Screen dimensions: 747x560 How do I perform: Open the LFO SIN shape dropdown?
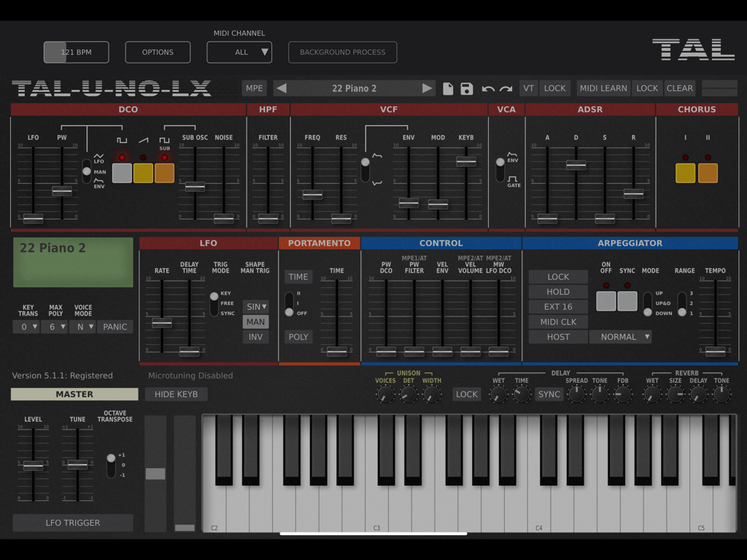(255, 306)
